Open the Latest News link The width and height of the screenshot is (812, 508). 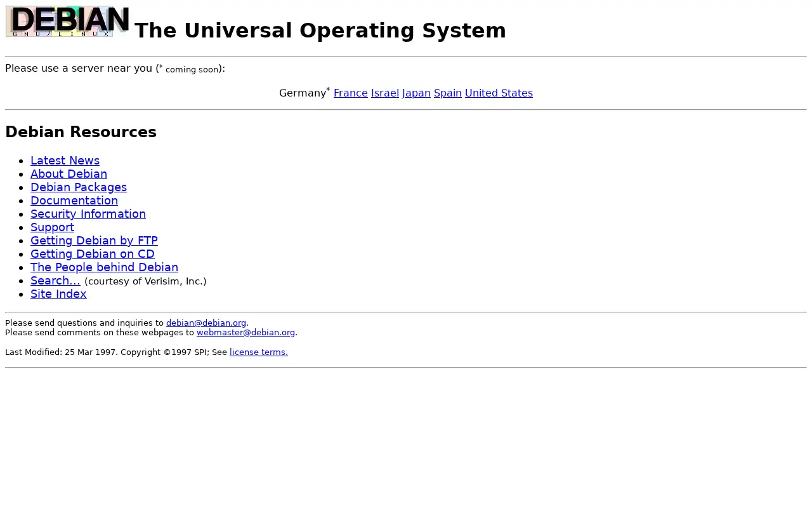(65, 161)
